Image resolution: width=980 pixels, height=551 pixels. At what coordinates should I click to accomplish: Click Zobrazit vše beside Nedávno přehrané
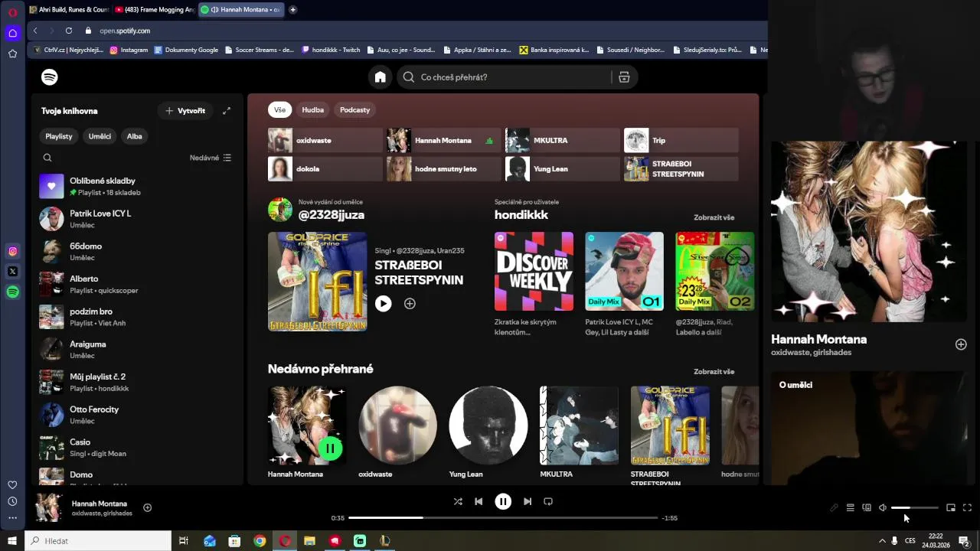[714, 371]
